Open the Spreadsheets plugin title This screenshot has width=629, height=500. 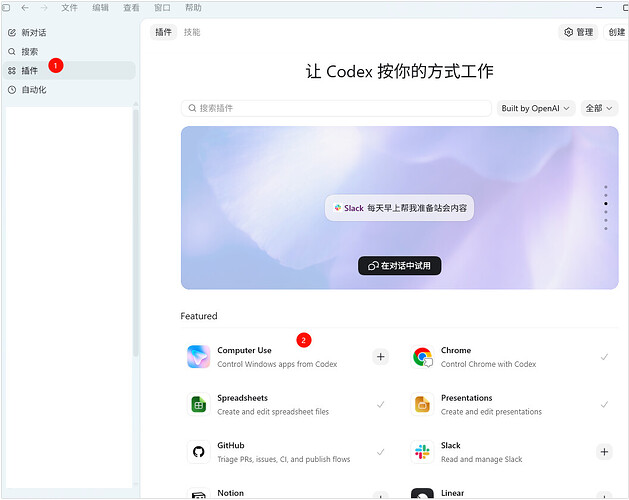click(x=242, y=398)
